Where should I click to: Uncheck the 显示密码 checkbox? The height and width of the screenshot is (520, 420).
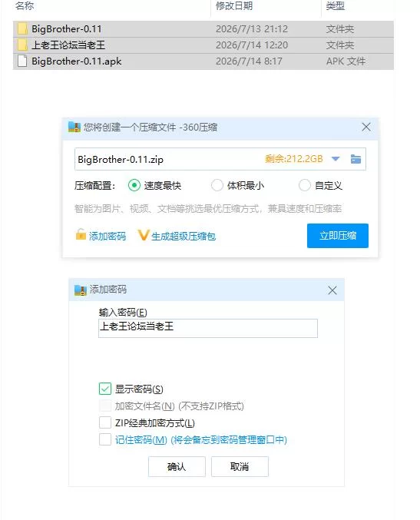105,389
